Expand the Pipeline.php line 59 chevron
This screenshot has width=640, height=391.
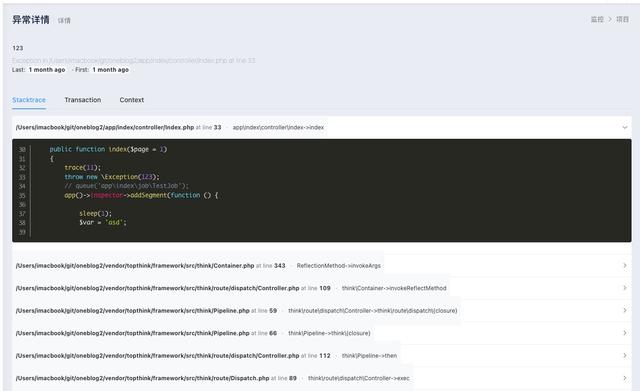tap(624, 310)
